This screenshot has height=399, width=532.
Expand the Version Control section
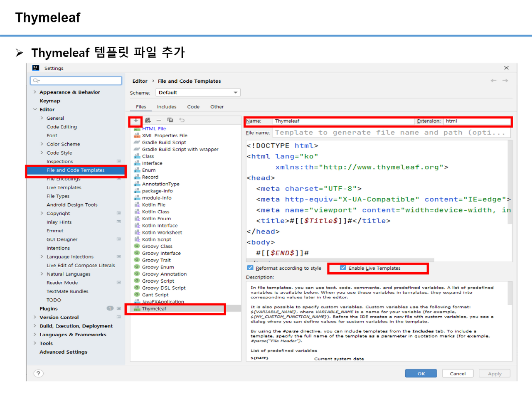[x=35, y=317]
